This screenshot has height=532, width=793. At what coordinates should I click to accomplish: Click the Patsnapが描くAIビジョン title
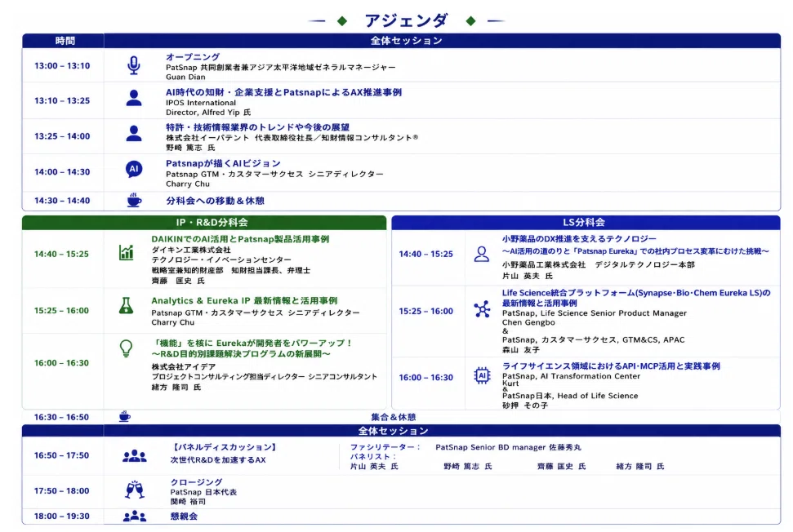[x=223, y=163]
